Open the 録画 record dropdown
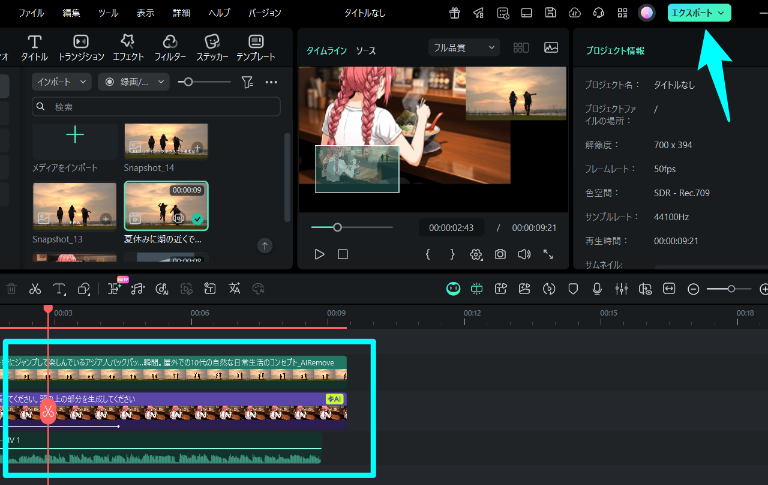Viewport: 768px width, 485px height. tap(134, 82)
